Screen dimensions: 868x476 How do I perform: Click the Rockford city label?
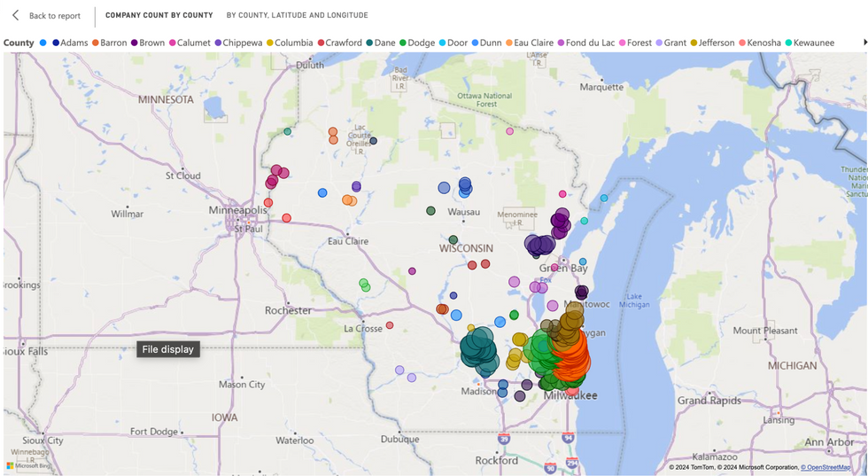497,460
